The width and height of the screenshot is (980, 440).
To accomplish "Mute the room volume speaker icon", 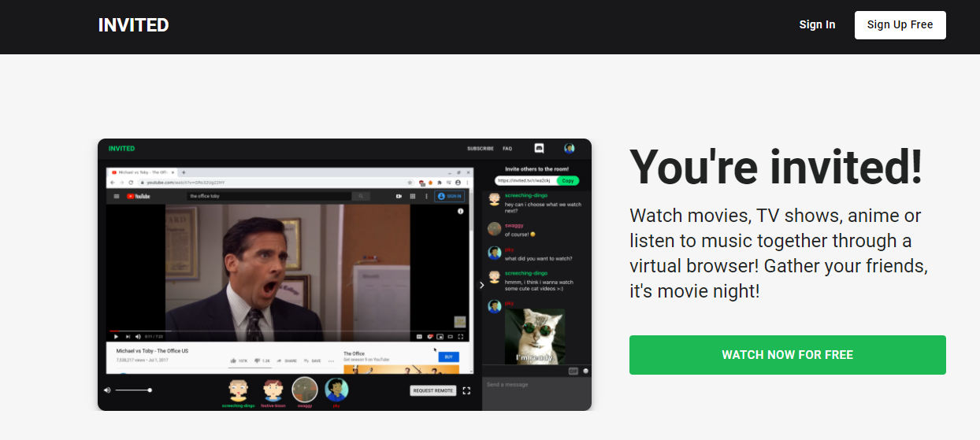I will 108,390.
